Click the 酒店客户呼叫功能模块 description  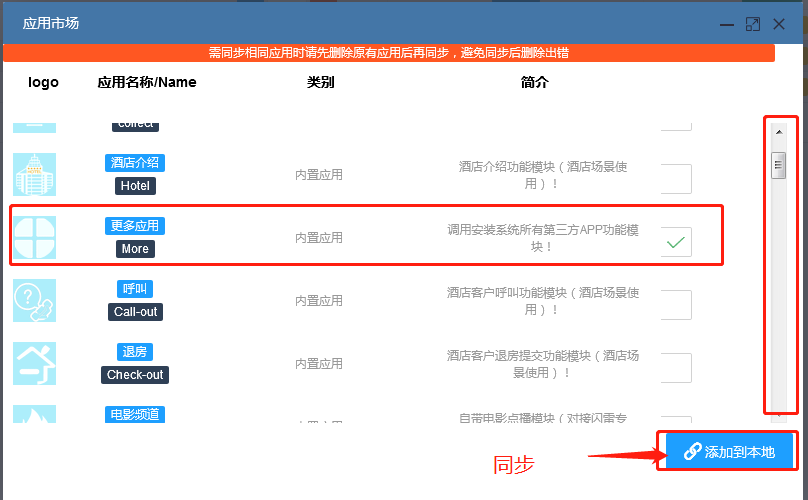click(543, 301)
